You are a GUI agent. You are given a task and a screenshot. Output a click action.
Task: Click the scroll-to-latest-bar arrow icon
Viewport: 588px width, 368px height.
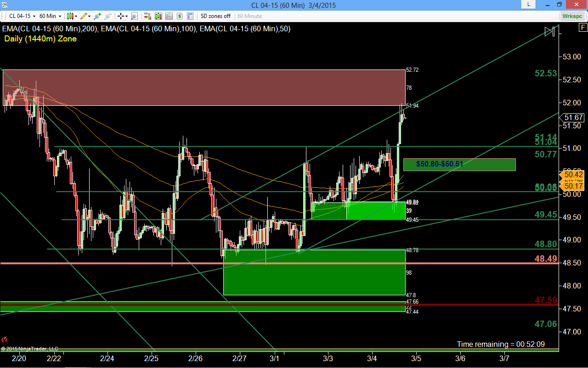click(x=550, y=31)
